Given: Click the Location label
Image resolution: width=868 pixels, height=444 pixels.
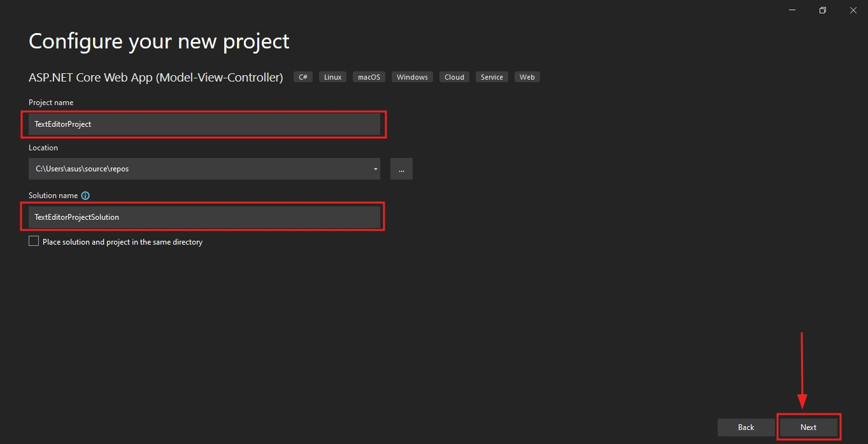Looking at the screenshot, I should coord(43,148).
